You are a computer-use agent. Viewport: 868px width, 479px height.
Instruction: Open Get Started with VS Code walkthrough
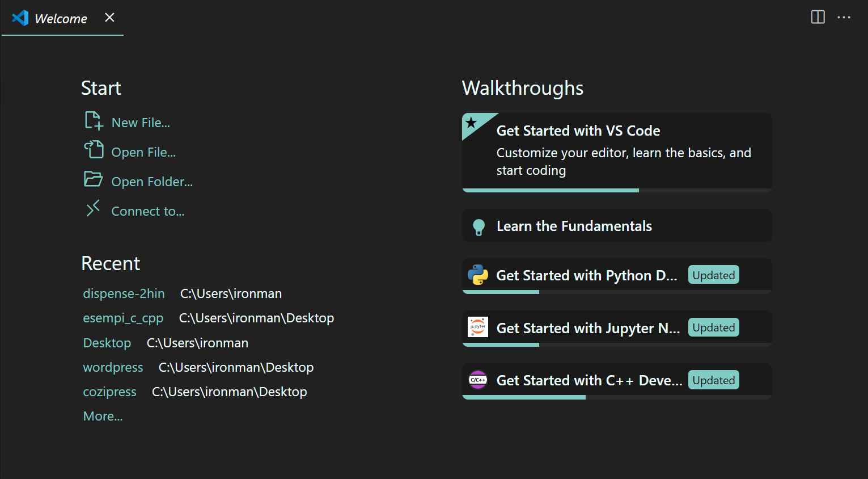point(617,152)
